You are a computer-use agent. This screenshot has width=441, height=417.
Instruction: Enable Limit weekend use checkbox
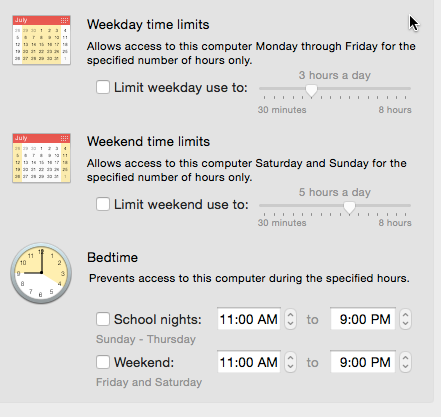(103, 204)
